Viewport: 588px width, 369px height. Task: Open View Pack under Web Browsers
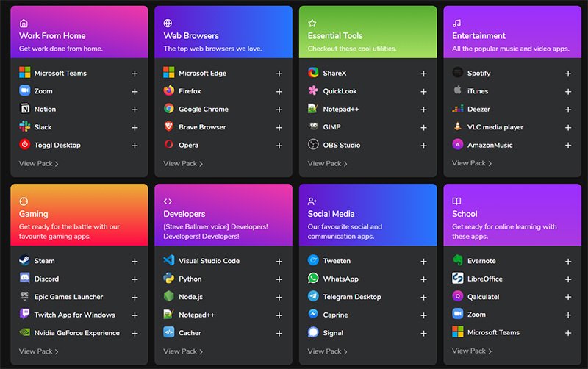(x=182, y=163)
